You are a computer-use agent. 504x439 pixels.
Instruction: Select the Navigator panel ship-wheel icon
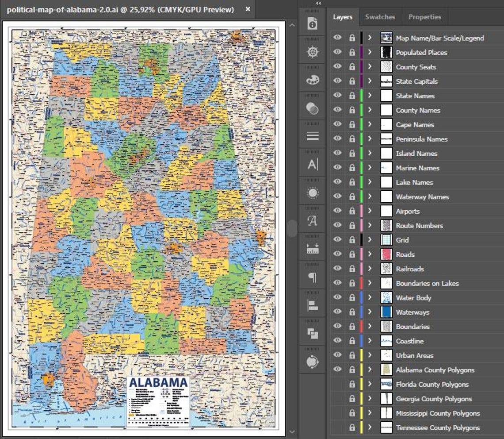(x=313, y=51)
